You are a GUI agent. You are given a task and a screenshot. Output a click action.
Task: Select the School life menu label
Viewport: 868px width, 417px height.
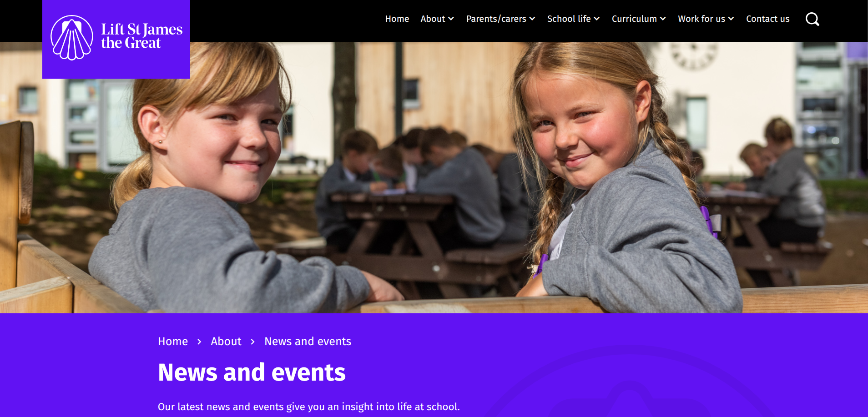[569, 19]
